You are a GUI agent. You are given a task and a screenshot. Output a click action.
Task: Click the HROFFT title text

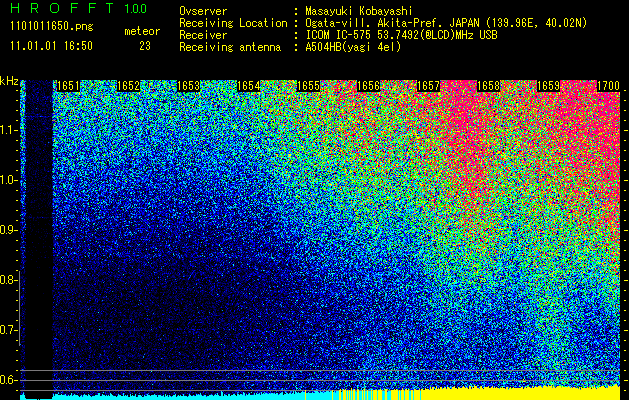tap(62, 8)
